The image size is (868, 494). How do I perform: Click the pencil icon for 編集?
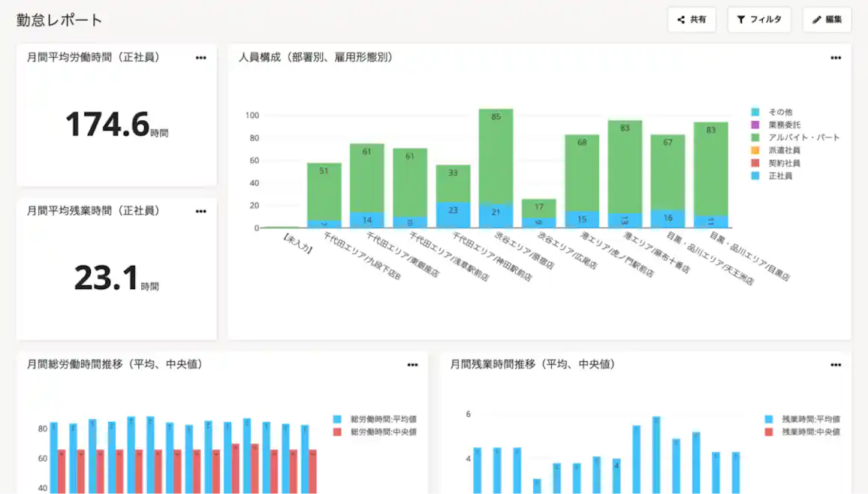click(x=816, y=20)
